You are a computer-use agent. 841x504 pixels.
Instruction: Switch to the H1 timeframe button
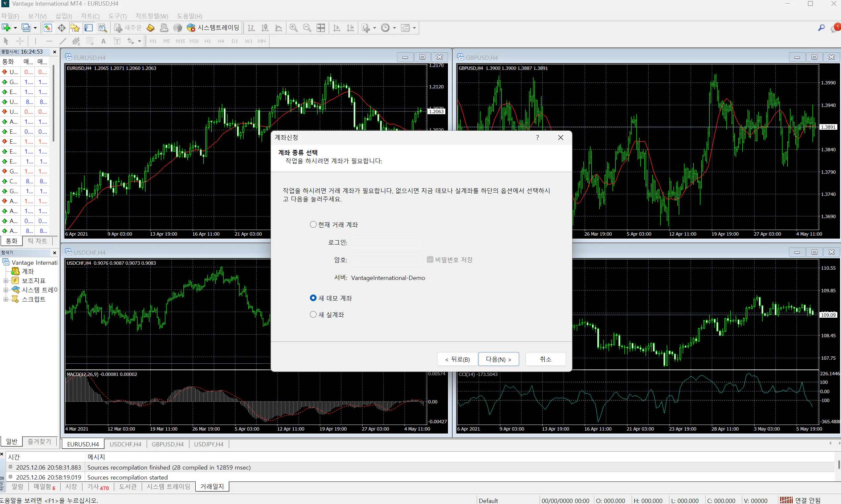click(208, 41)
